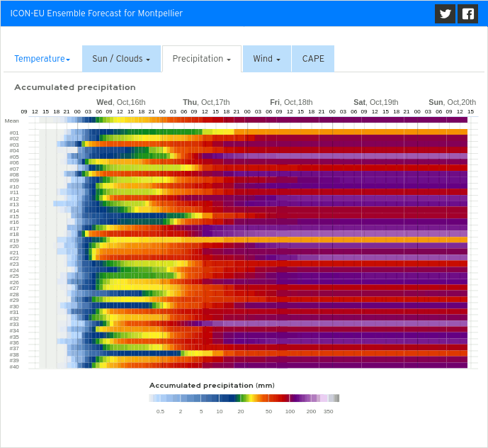Click the 0.5 value on legend

pos(160,411)
